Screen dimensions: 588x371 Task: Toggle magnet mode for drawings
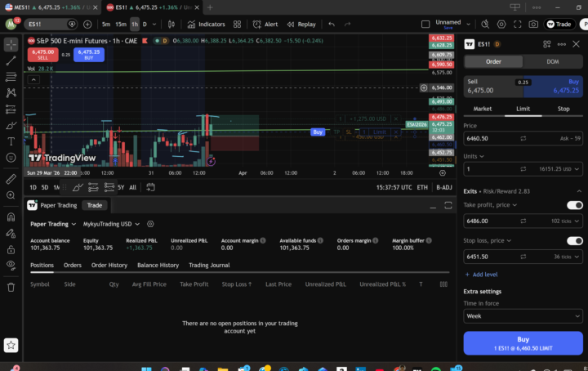(11, 217)
